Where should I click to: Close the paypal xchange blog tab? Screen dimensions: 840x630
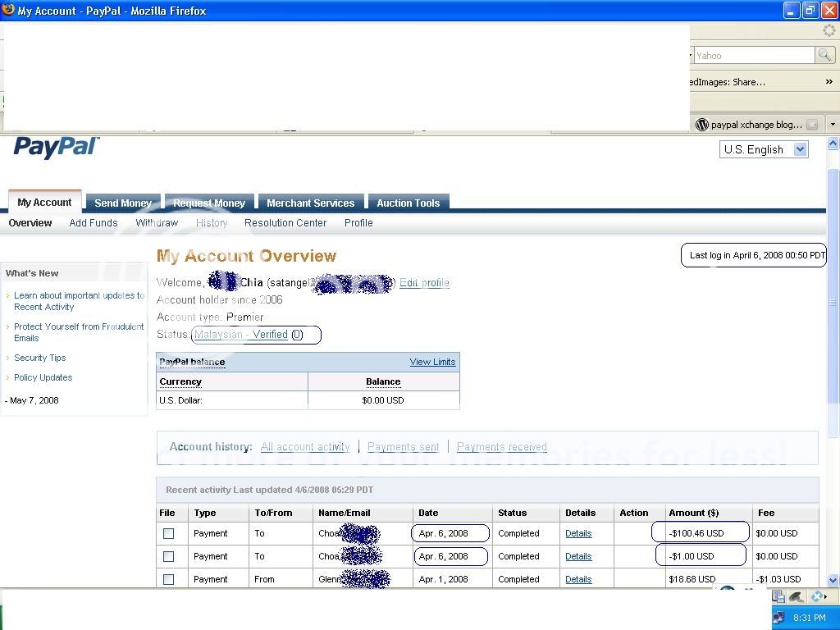pos(812,125)
